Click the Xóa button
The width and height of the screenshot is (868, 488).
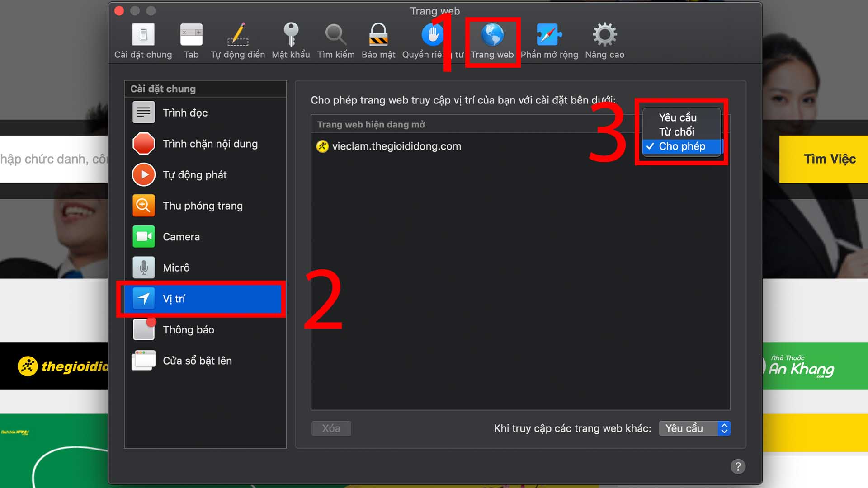click(331, 428)
